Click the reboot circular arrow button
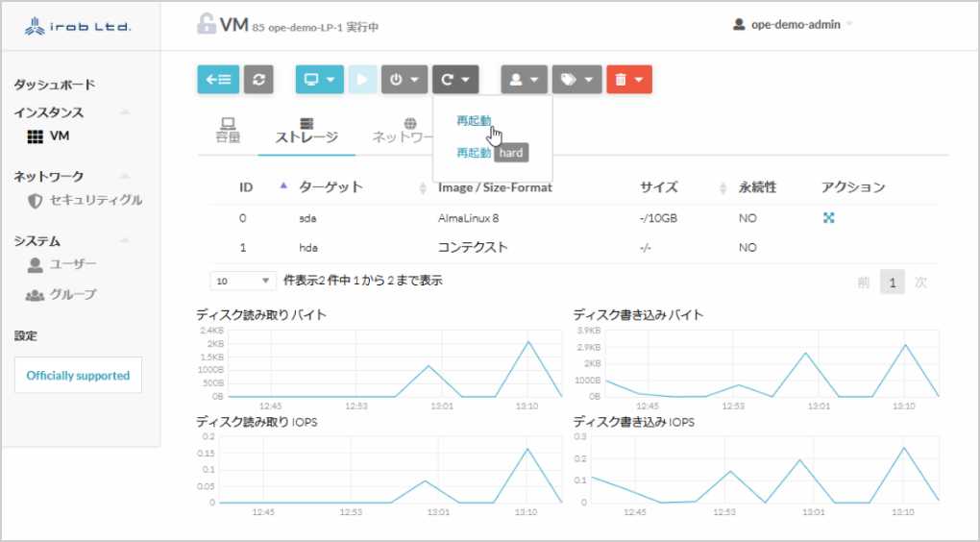 [455, 80]
